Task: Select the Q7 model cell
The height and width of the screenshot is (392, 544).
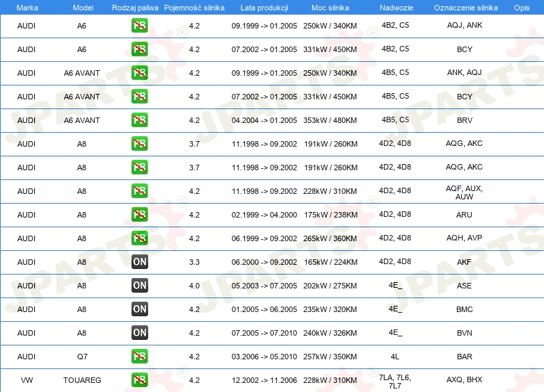Action: tap(82, 357)
